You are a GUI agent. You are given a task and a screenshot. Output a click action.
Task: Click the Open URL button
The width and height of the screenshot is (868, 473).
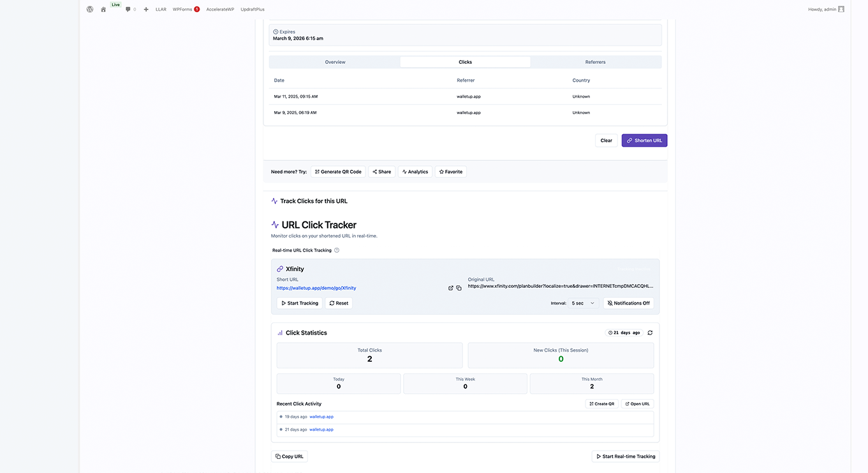[637, 404]
